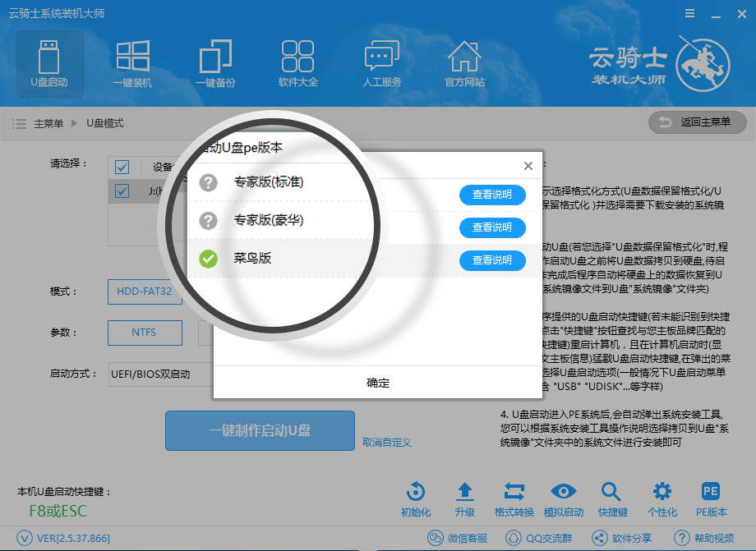Click the VER[2.5.37.866] version indicator
756x551 pixels.
(x=63, y=538)
